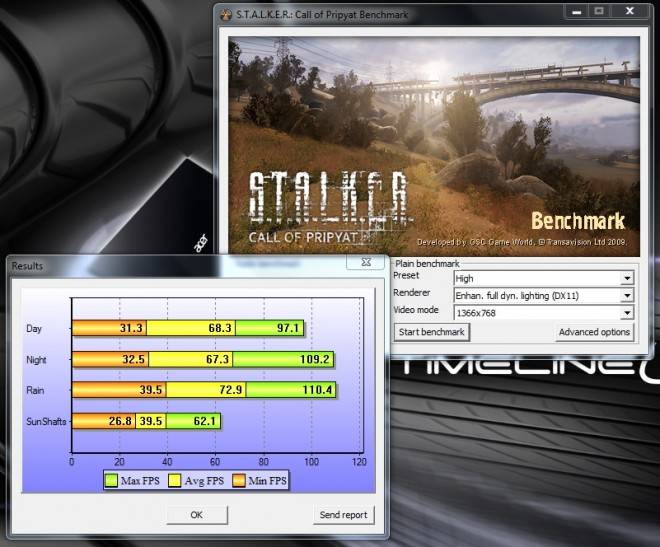Image resolution: width=660 pixels, height=547 pixels.
Task: Click the Rain avg FPS value 72.9
Action: click(231, 390)
